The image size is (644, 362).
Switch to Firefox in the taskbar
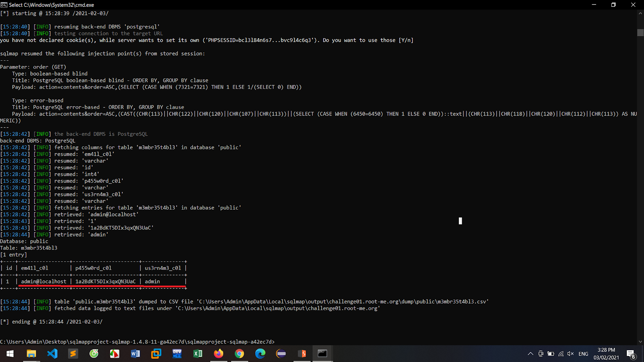point(219,354)
